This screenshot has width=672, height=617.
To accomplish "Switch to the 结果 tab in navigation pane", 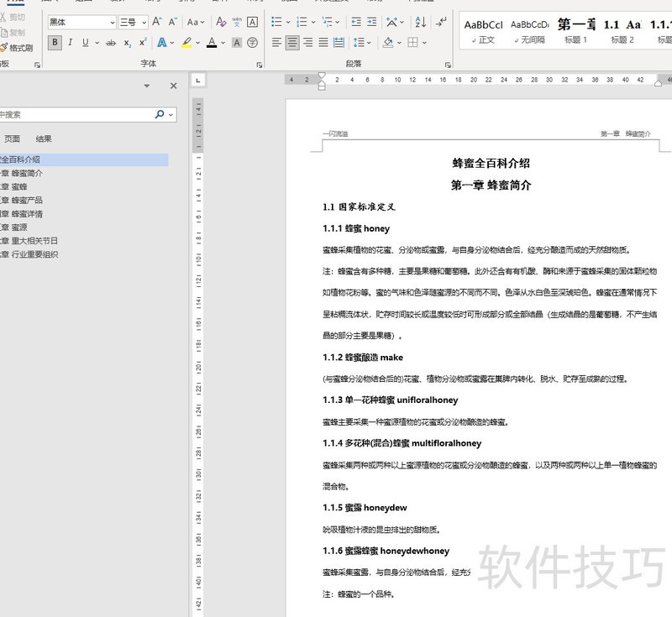I will pyautogui.click(x=44, y=139).
